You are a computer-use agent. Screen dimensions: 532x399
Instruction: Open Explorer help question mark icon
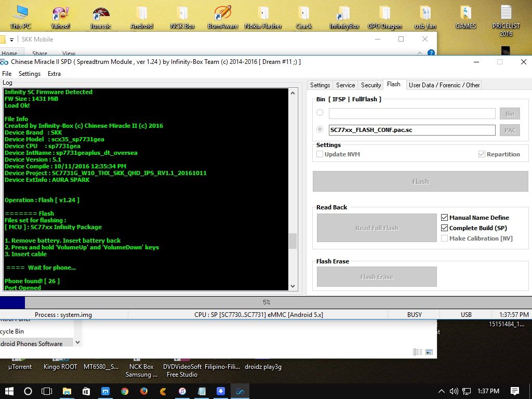(x=431, y=52)
